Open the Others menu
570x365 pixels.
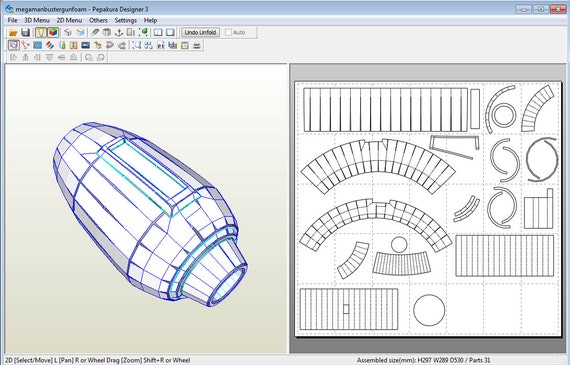98,20
